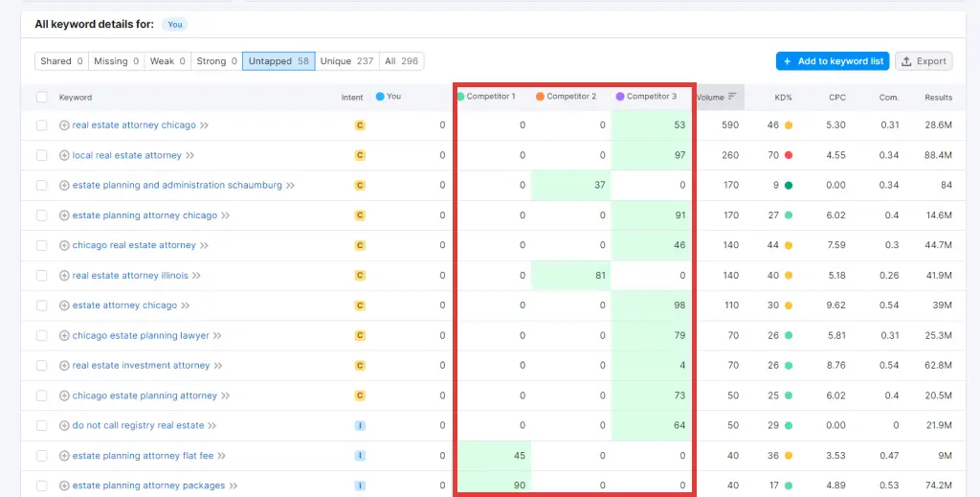Tick checkbox for 'real estate attorney illinois'
The height and width of the screenshot is (497, 980).
41,275
